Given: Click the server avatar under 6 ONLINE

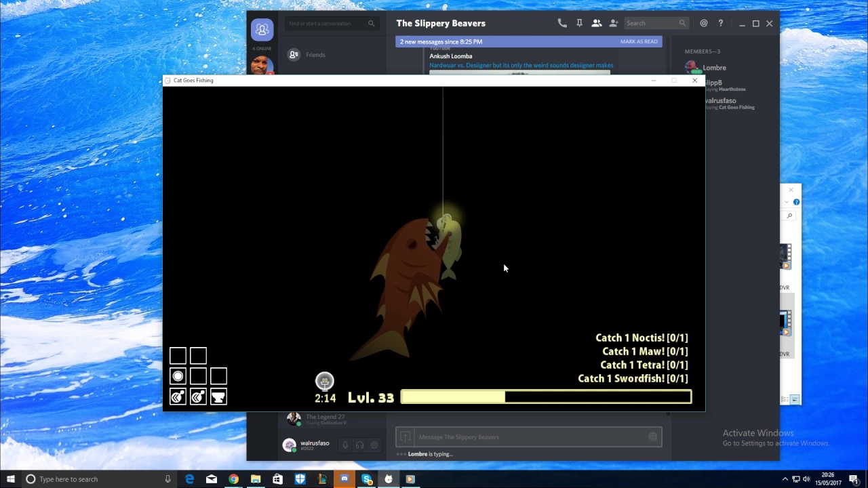Looking at the screenshot, I should pyautogui.click(x=262, y=65).
